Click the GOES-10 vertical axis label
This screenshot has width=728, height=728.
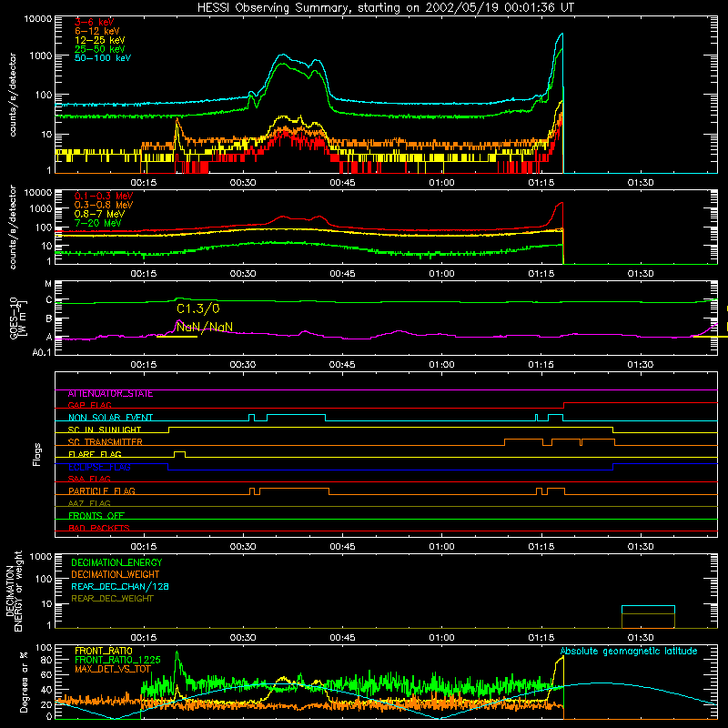coord(17,318)
